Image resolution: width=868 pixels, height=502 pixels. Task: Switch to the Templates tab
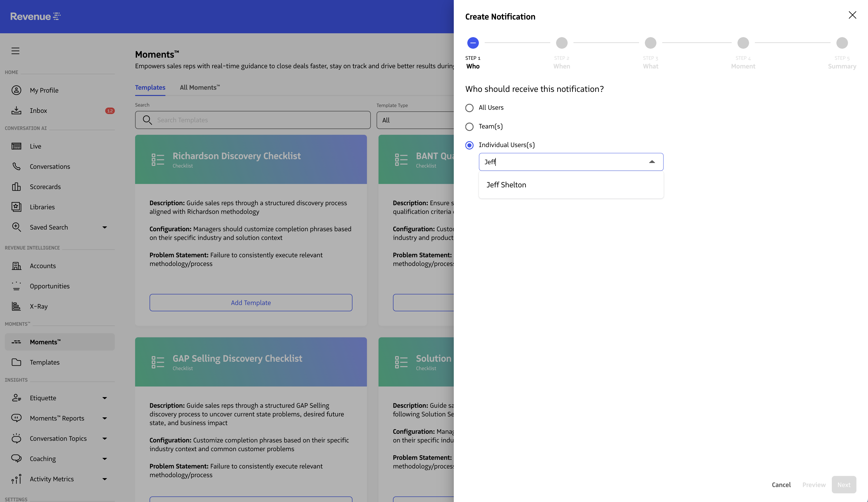(x=150, y=88)
